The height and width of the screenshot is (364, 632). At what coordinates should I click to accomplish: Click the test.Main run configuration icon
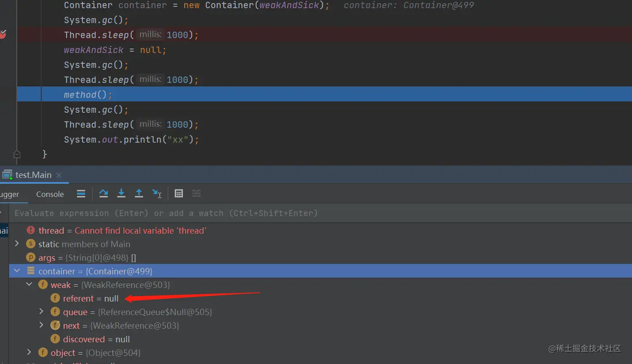tap(7, 175)
